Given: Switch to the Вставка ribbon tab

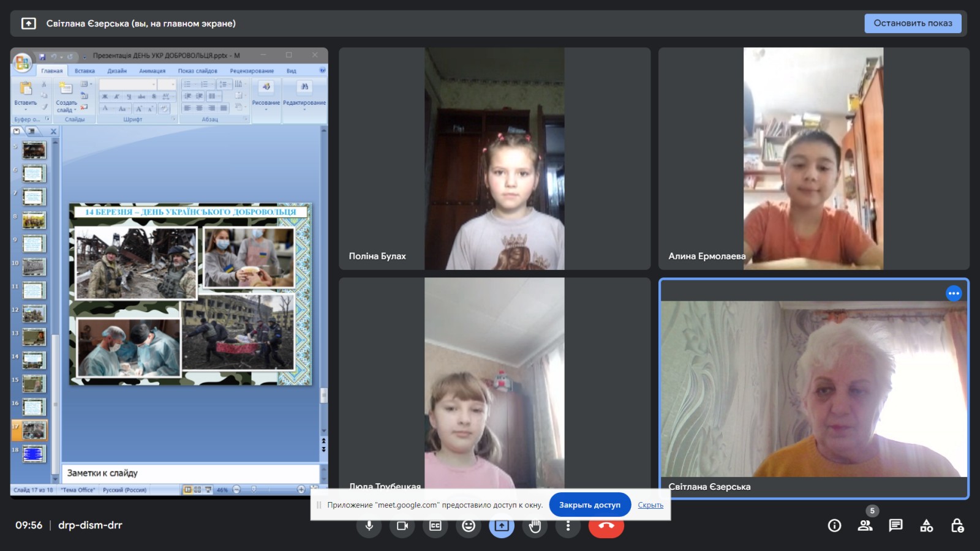Looking at the screenshot, I should 85,71.
